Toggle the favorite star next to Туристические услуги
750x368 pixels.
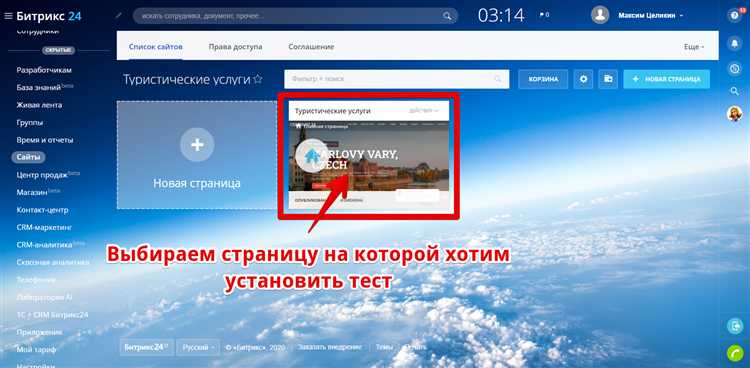pyautogui.click(x=258, y=79)
